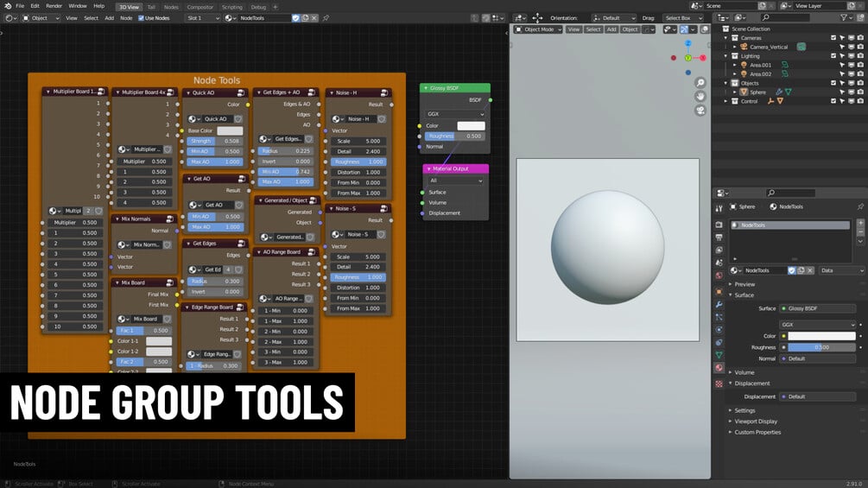Click the pin icon in node editor header

[x=326, y=17]
